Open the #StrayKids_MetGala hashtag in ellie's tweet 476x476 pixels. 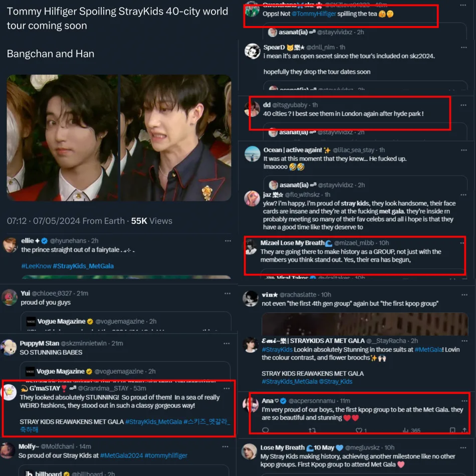pos(83,266)
